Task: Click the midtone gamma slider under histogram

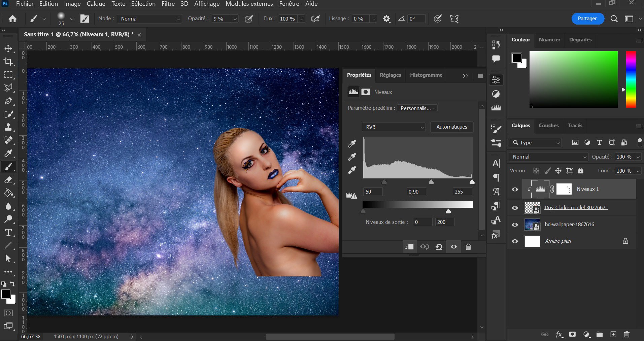Action: coord(431,182)
